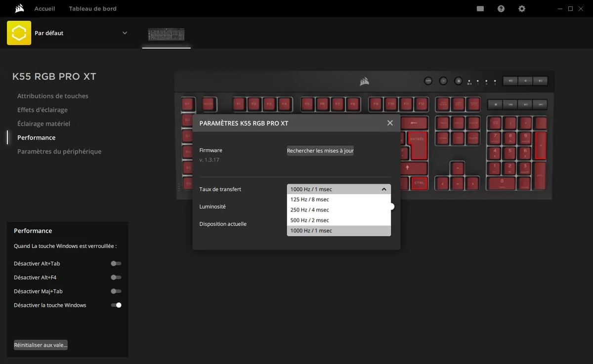Click the firmware version v. 1.3.17 text
Image resolution: width=593 pixels, height=364 pixels.
click(x=209, y=160)
